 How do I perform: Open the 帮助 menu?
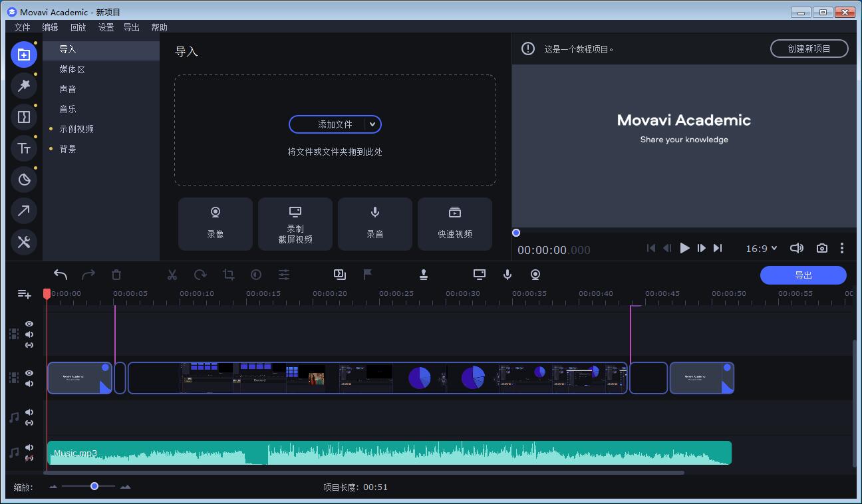[159, 27]
